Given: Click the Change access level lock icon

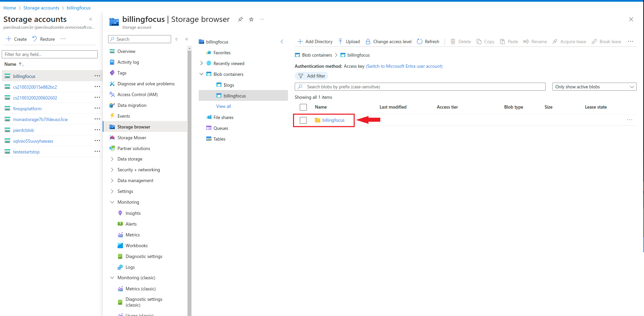Looking at the screenshot, I should [x=368, y=41].
